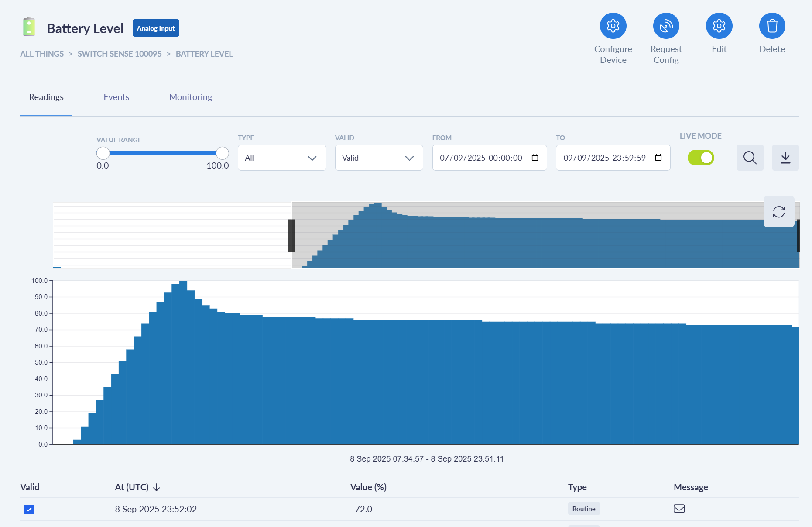Click the Request Config satellite icon

click(666, 26)
